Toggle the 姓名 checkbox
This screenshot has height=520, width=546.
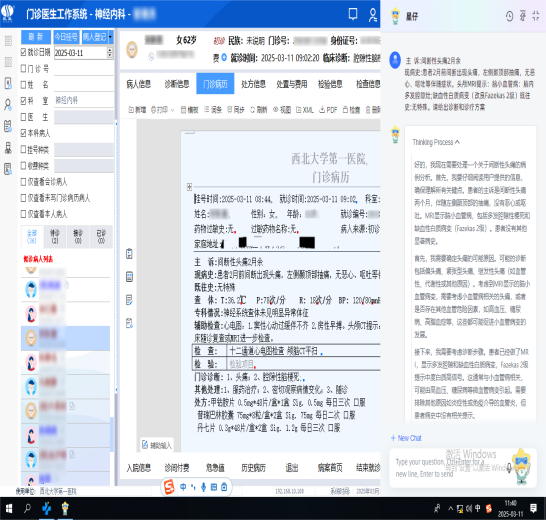[x=23, y=84]
